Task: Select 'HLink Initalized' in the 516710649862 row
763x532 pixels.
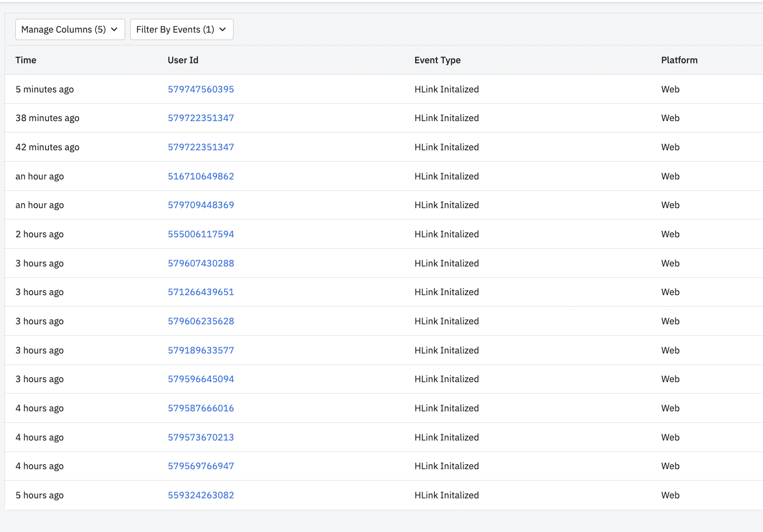Action: (447, 176)
